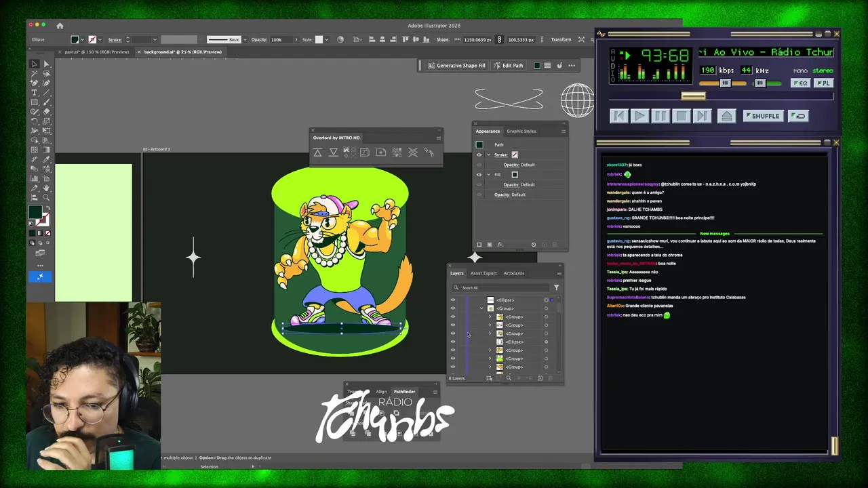Select the Hand tool
The height and width of the screenshot is (488, 868).
pyautogui.click(x=47, y=188)
